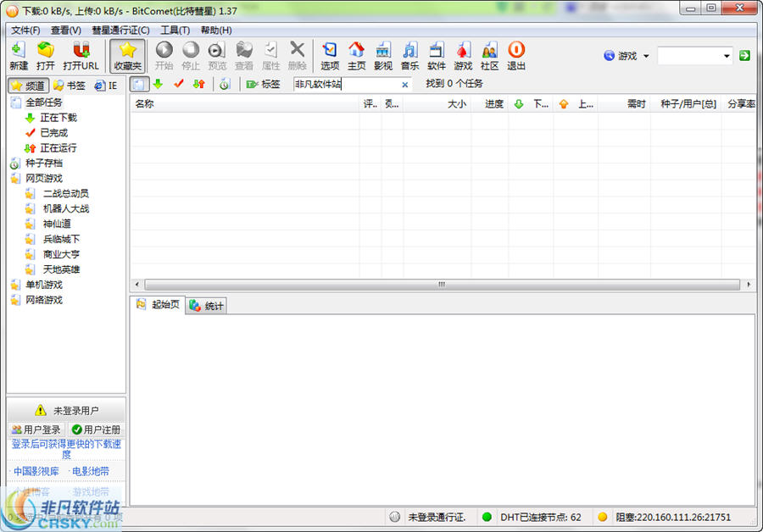Switch to the 频道 sidebar tab

(x=28, y=86)
